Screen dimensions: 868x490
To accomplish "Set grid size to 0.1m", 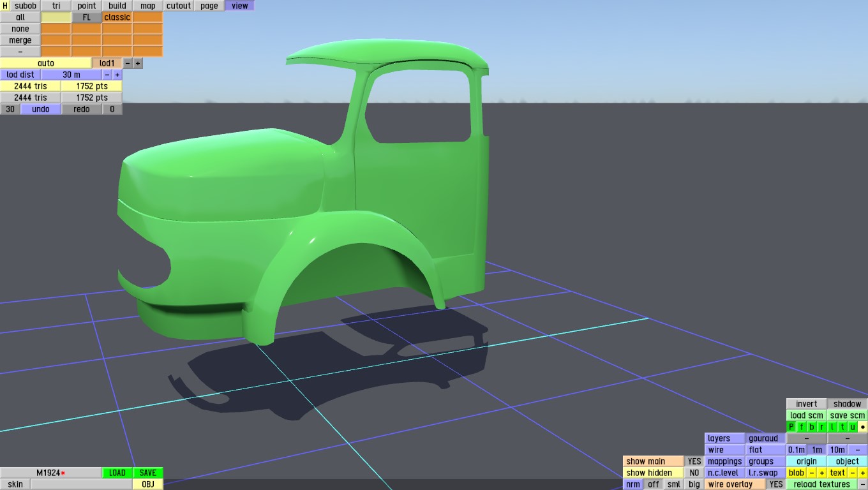I will (x=797, y=450).
